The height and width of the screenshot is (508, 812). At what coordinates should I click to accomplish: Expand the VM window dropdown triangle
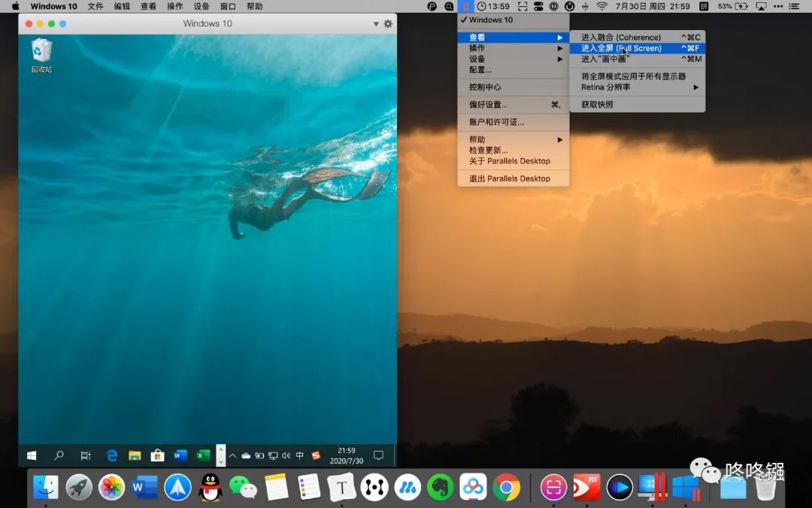tap(376, 24)
